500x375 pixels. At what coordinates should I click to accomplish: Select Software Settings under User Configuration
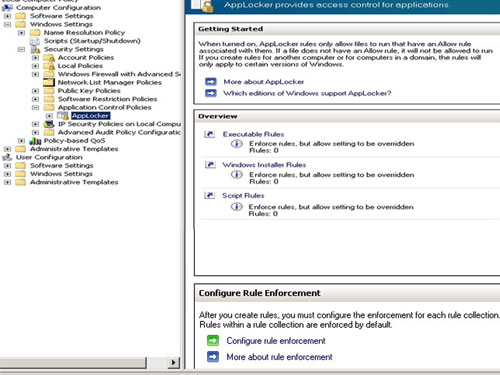62,166
